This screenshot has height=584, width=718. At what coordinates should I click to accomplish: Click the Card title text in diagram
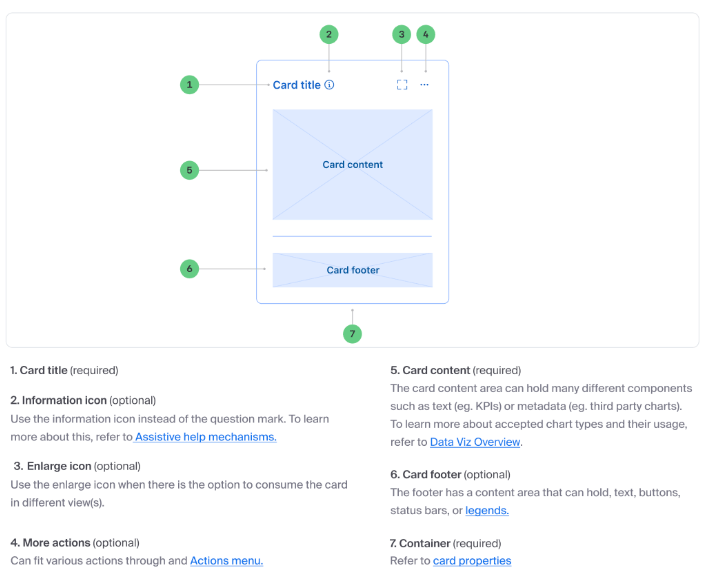tap(296, 85)
